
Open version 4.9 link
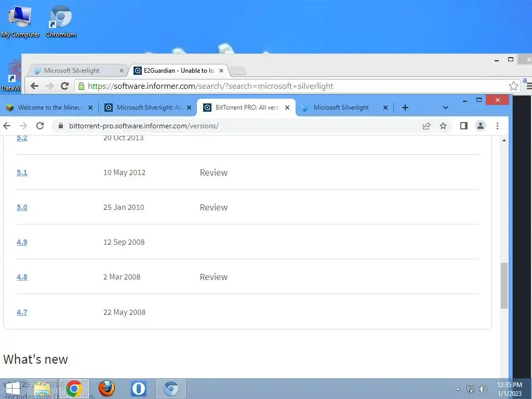(22, 242)
